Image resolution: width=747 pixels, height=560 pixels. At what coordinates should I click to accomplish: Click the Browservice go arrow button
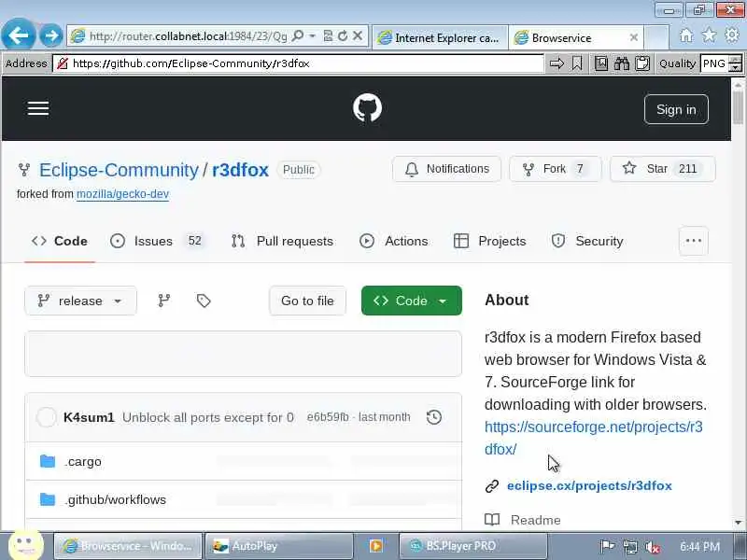click(557, 63)
